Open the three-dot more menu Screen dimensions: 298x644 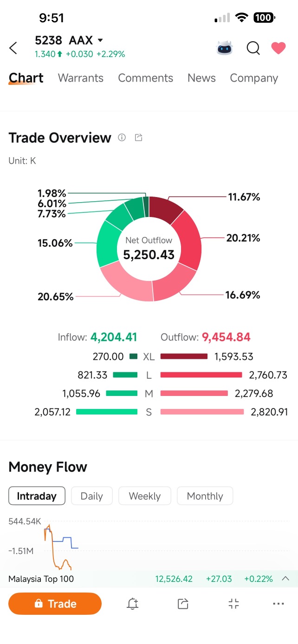[279, 604]
